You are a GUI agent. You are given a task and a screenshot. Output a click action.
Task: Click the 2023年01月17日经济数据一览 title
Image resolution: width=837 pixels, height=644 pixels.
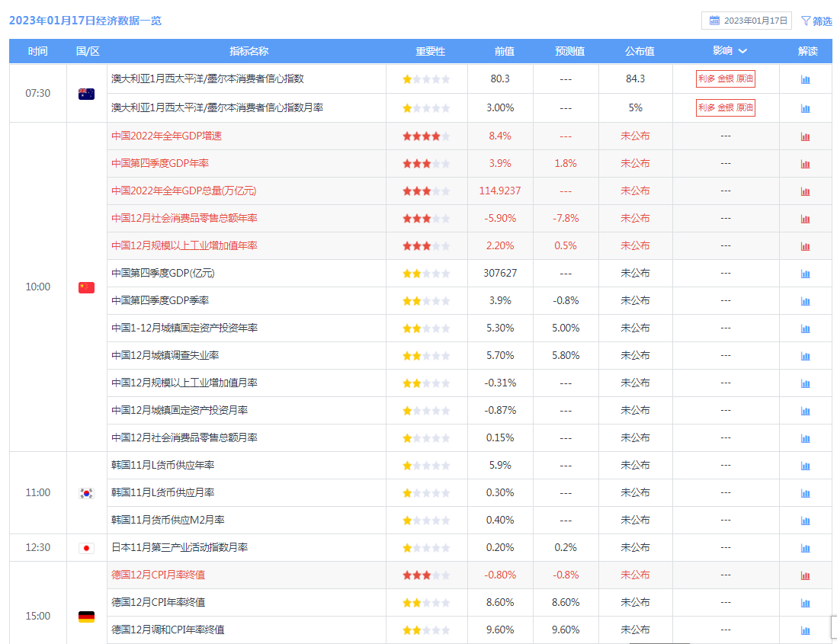point(85,21)
